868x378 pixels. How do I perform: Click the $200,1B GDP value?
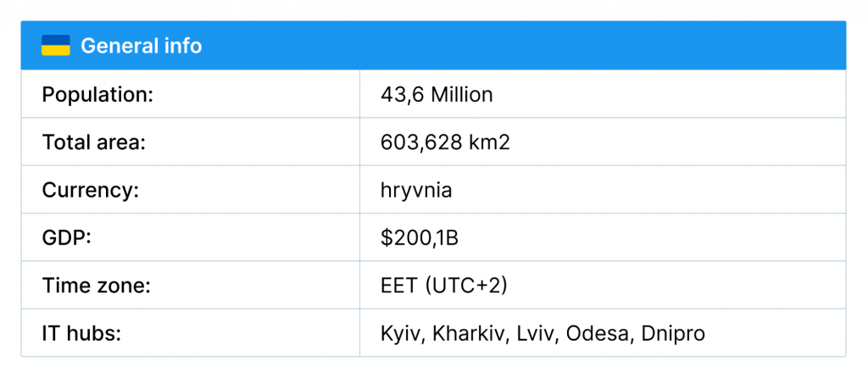pos(420,238)
